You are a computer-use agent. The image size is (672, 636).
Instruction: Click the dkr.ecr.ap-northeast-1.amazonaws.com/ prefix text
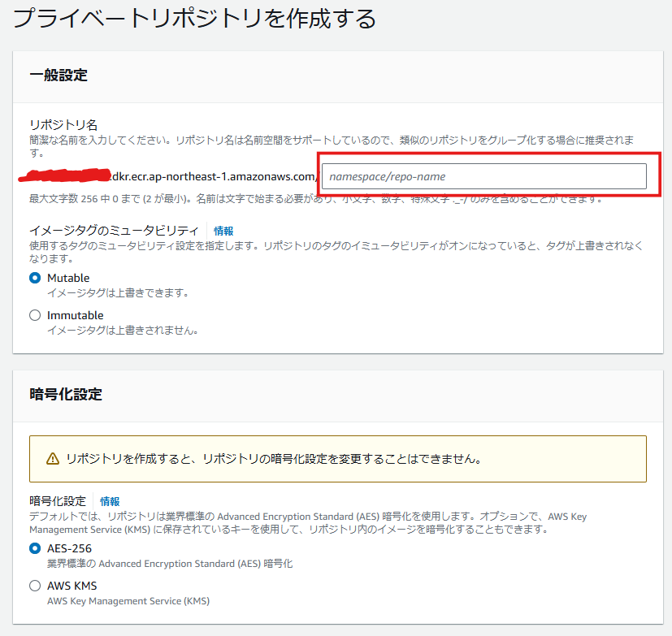215,176
